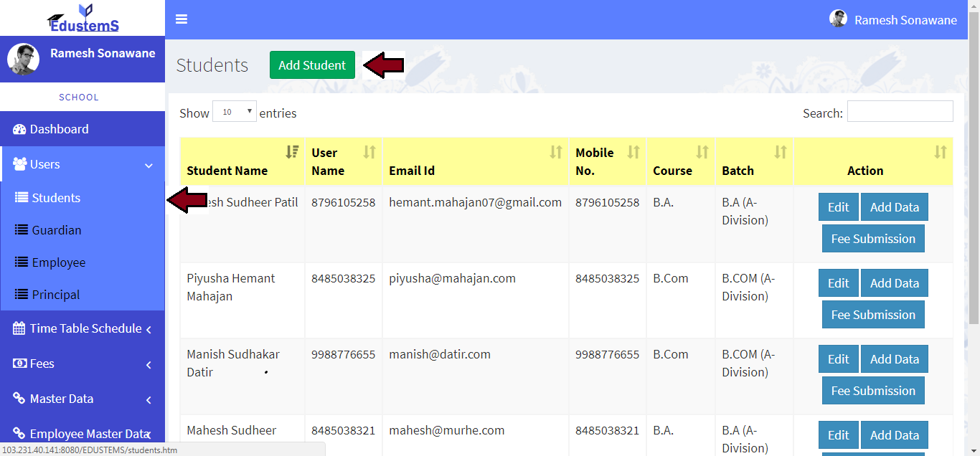The width and height of the screenshot is (980, 456).
Task: Click list icon beside Employee
Action: pyautogui.click(x=22, y=262)
